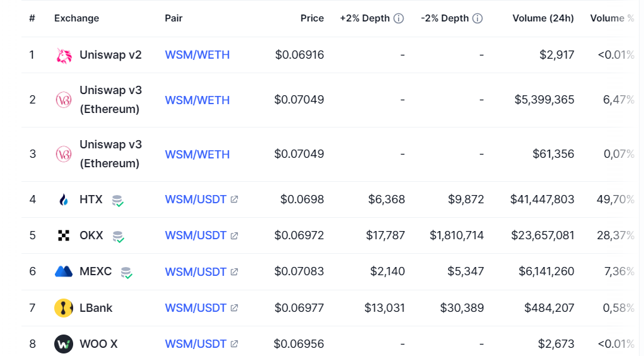Click the MEXC blue mountain logo
Screen dimensions: 644x356
[64, 271]
